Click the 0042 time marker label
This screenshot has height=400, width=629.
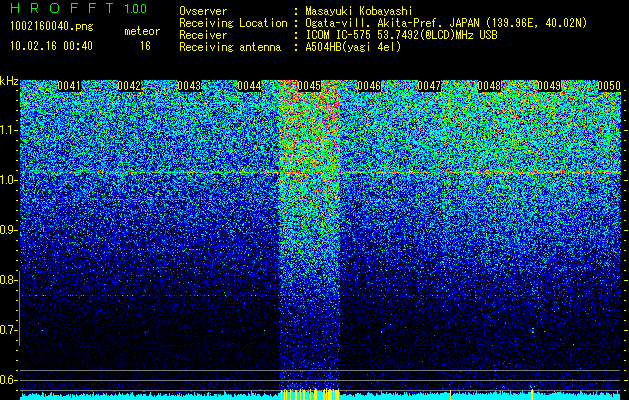(x=129, y=86)
